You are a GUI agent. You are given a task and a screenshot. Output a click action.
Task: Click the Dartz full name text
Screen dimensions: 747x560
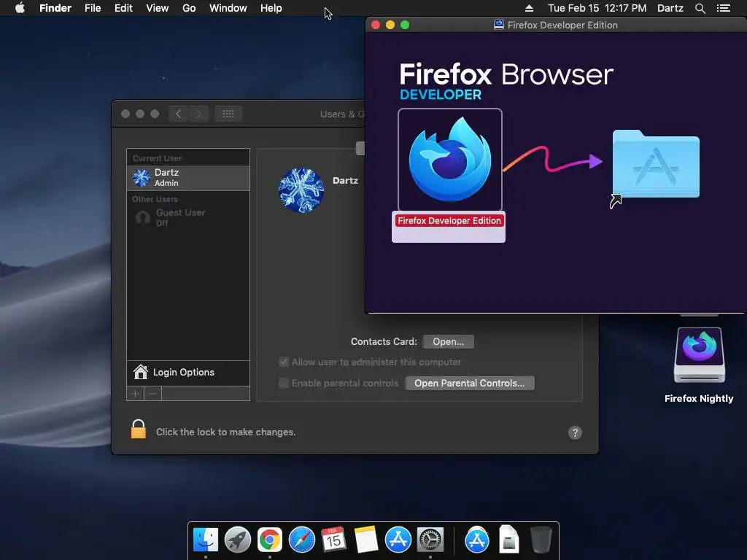(x=345, y=181)
